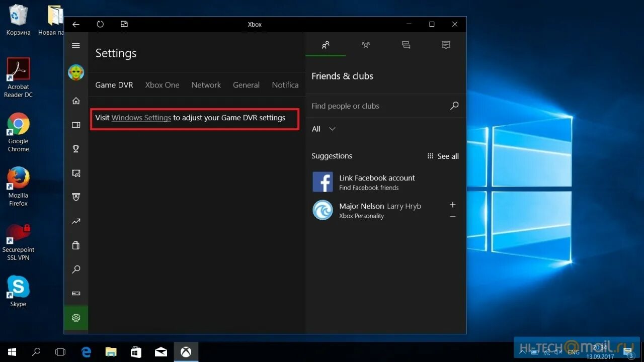This screenshot has height=362, width=644.
Task: Open Action Center notifications icon
Action: (629, 352)
